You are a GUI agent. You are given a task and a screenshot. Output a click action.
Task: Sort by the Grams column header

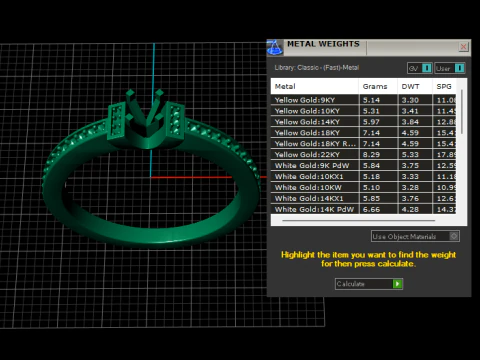click(378, 86)
